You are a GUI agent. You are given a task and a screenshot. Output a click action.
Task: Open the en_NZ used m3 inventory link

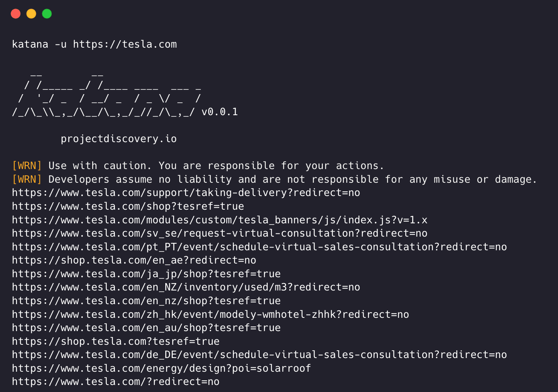pos(186,287)
